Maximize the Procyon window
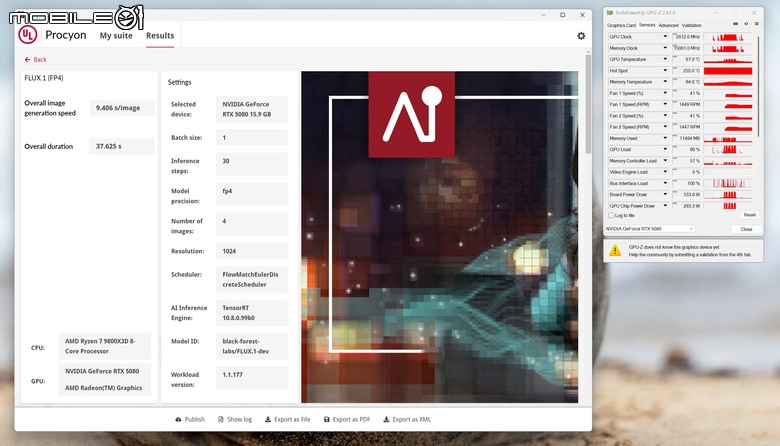 pyautogui.click(x=563, y=15)
